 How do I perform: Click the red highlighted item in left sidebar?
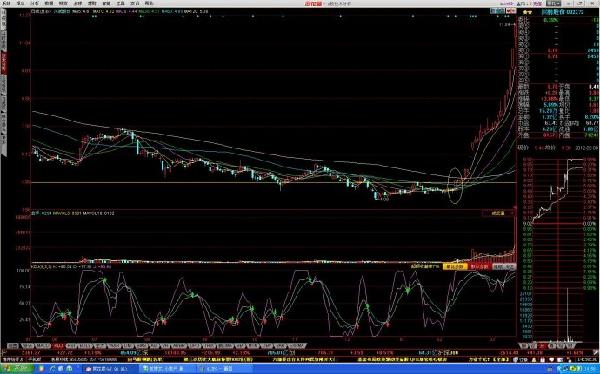(4, 63)
